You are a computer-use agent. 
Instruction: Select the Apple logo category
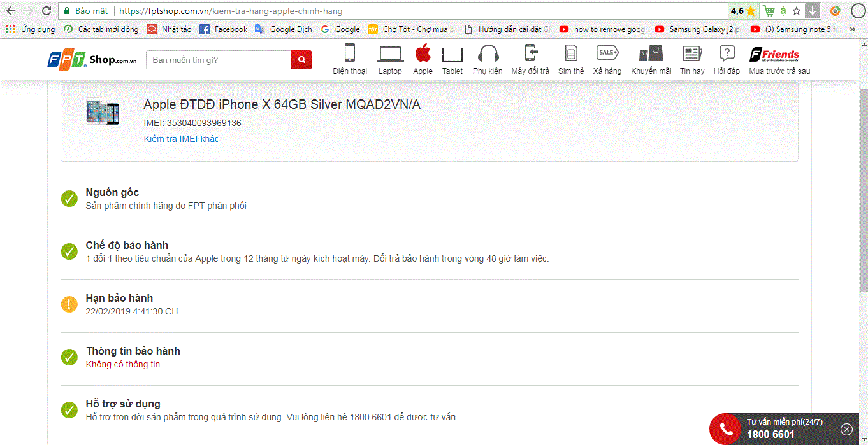(x=423, y=54)
